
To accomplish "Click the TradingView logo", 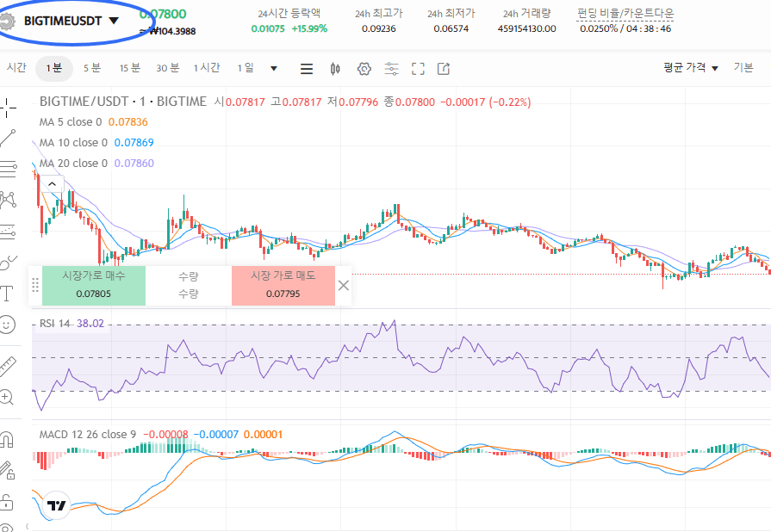I will coord(57,505).
